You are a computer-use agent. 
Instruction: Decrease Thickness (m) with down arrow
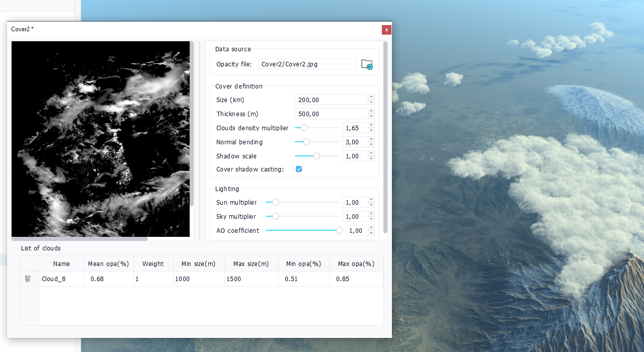click(371, 116)
